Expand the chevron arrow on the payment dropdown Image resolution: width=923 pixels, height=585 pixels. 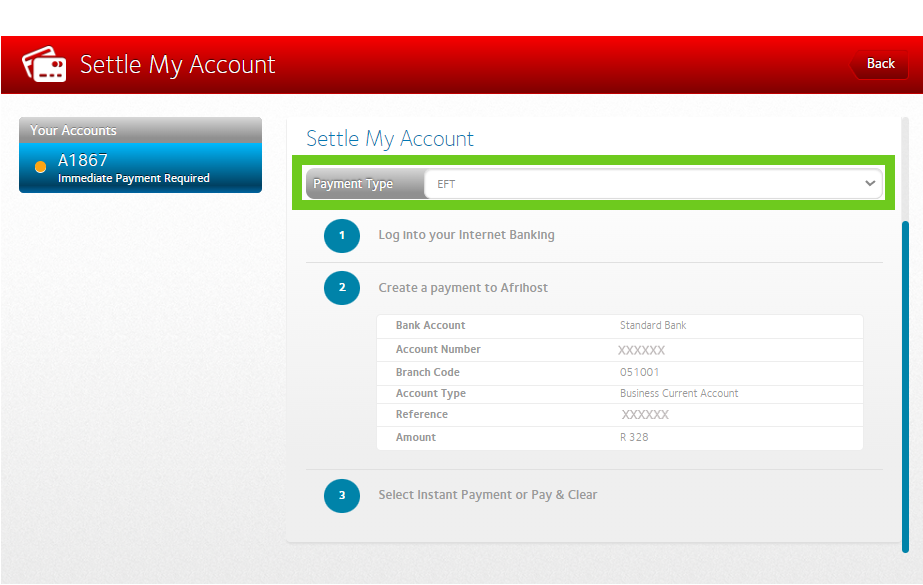pyautogui.click(x=869, y=184)
